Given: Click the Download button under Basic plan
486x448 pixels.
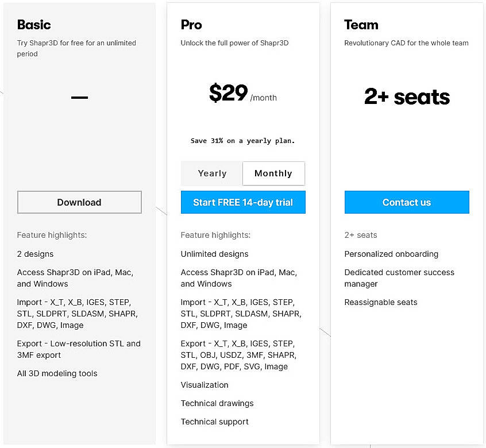Looking at the screenshot, I should pyautogui.click(x=79, y=202).
